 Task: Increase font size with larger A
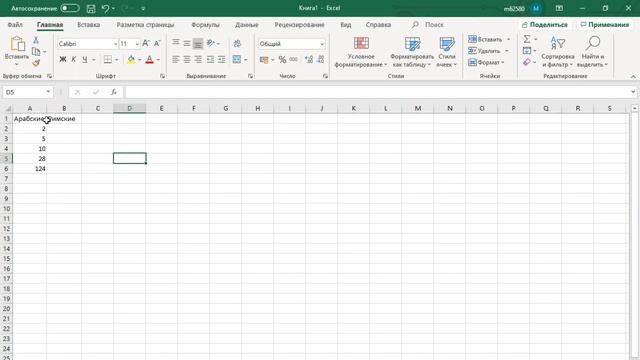coord(146,43)
